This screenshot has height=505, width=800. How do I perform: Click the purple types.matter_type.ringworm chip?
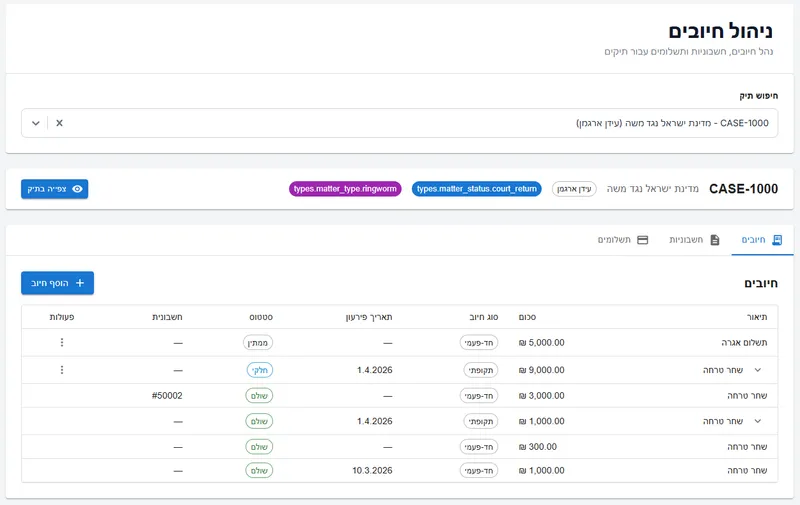click(346, 189)
